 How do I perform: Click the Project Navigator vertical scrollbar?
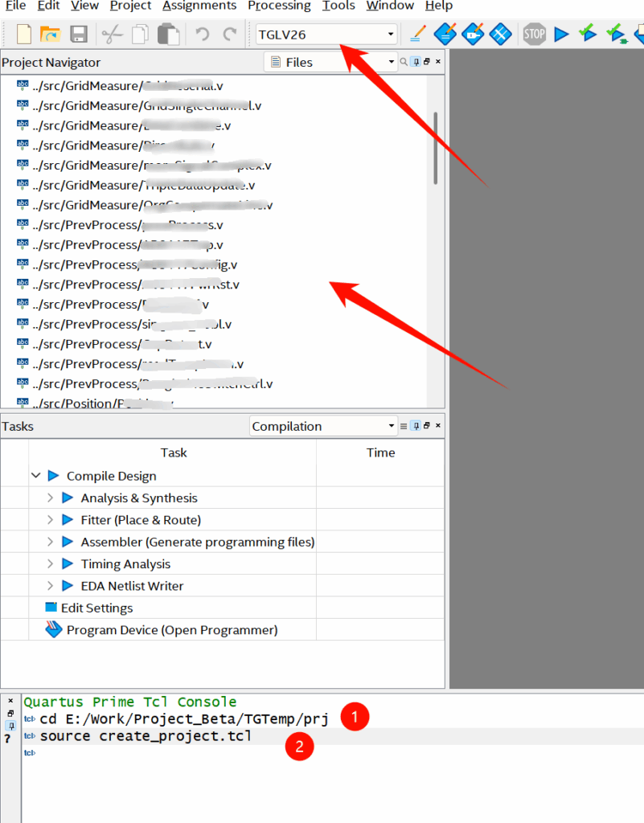(436, 149)
